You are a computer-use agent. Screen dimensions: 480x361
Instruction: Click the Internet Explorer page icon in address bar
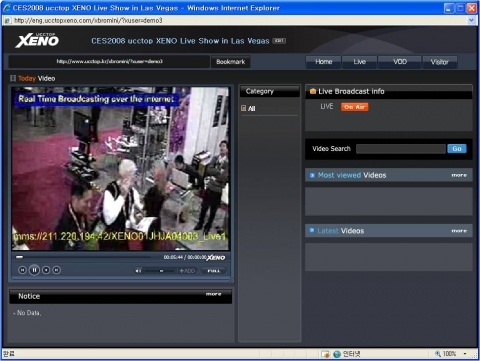[x=7, y=20]
